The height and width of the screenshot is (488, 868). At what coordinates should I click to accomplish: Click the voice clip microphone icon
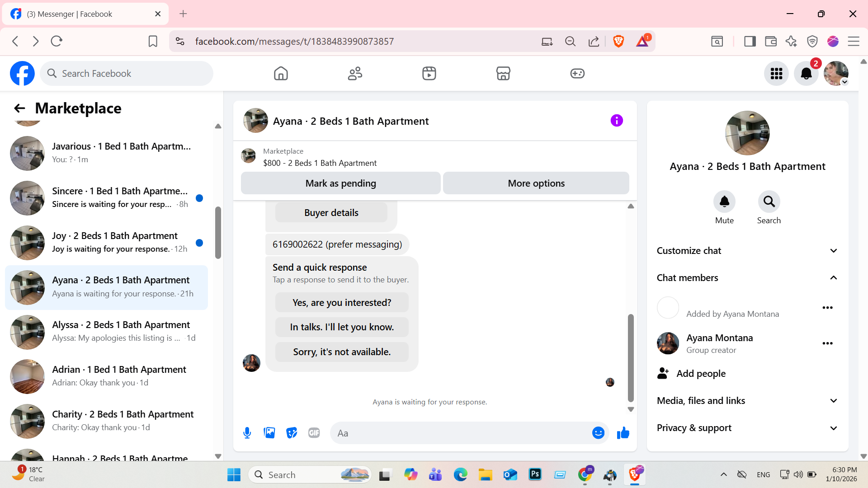click(247, 433)
